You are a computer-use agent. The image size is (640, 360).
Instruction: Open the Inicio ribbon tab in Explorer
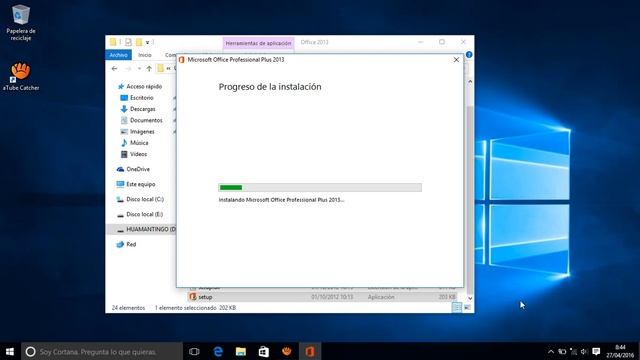pos(145,55)
